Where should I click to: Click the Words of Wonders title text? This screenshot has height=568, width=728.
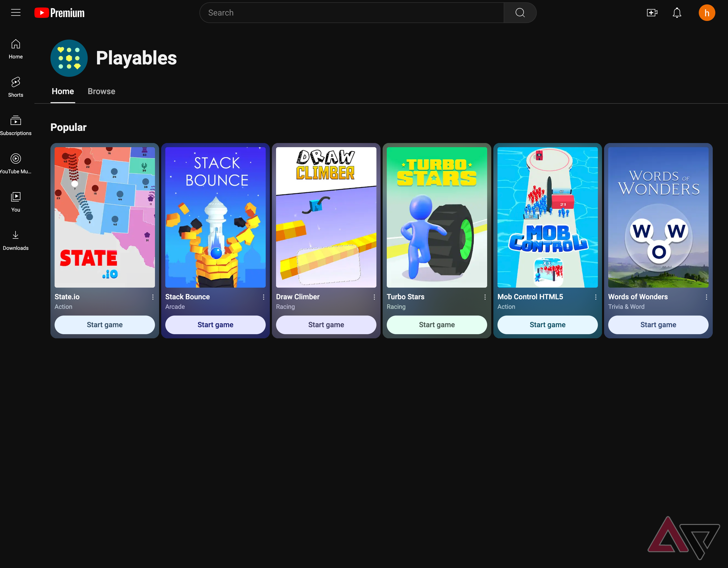click(638, 297)
